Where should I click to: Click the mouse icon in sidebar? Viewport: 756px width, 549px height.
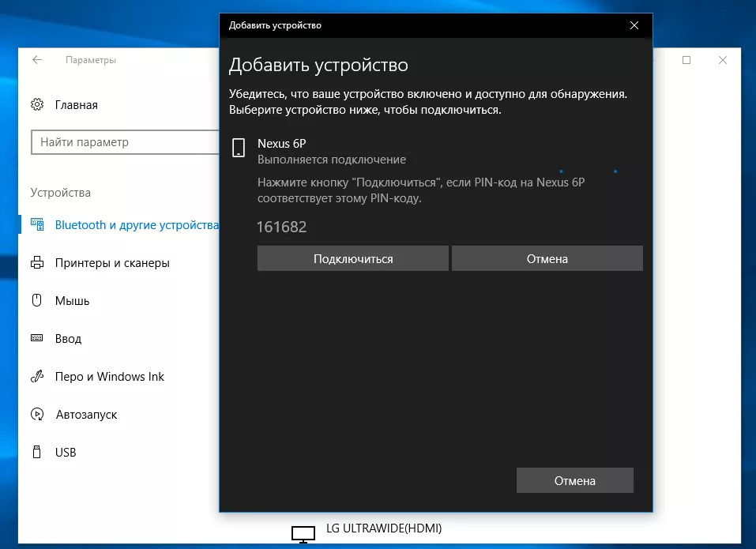pyautogui.click(x=37, y=301)
